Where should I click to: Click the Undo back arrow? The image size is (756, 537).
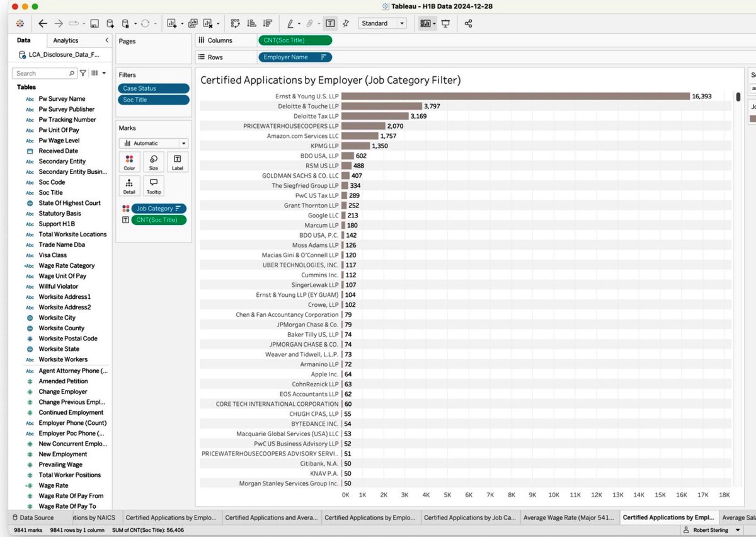[43, 23]
